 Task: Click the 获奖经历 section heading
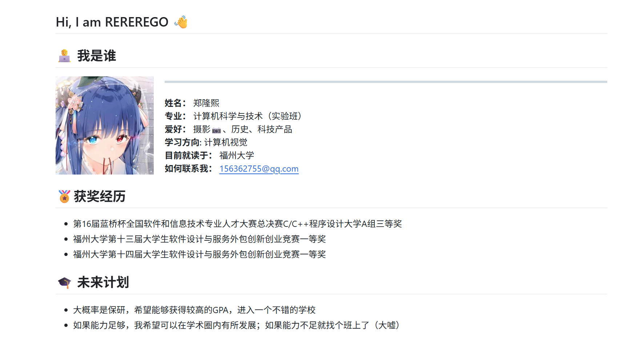100,196
